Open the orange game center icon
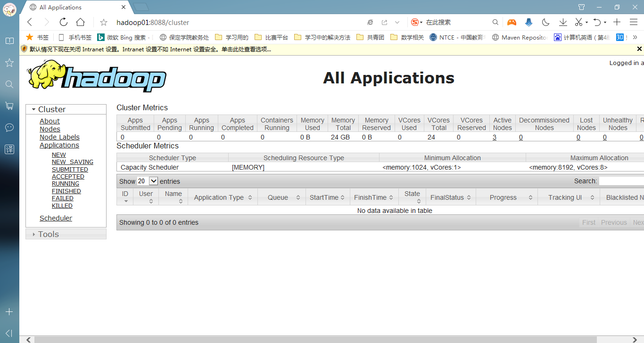 click(x=512, y=22)
